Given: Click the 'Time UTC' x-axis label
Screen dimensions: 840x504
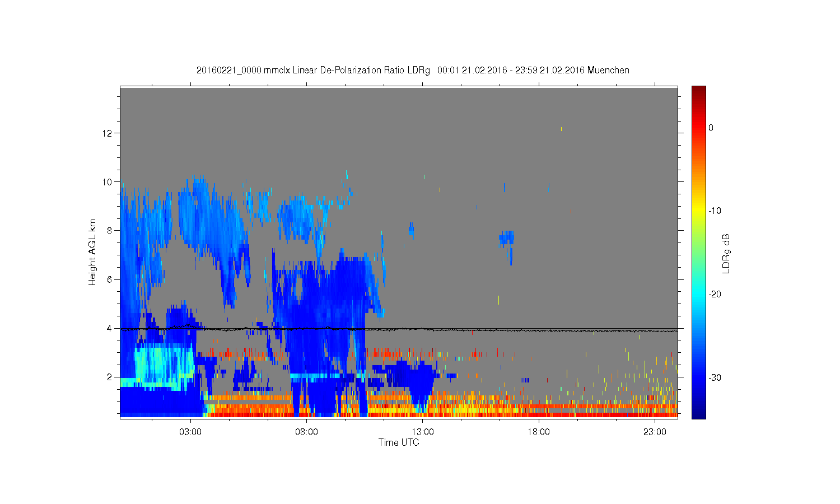Looking at the screenshot, I should (399, 442).
